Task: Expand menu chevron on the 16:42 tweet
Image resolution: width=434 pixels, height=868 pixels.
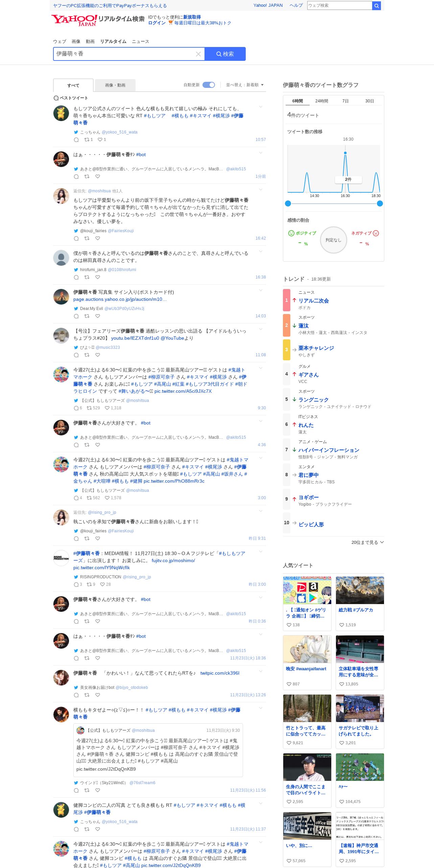Action: (x=261, y=190)
